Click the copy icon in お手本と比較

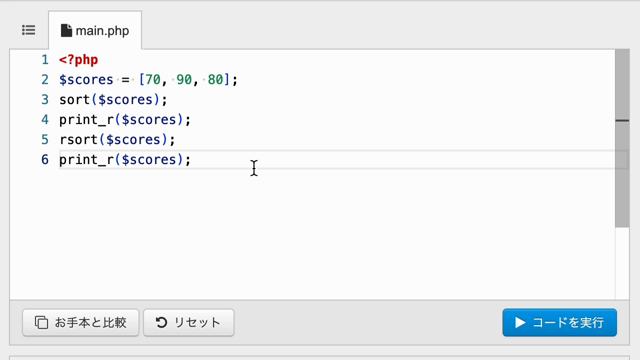click(41, 322)
